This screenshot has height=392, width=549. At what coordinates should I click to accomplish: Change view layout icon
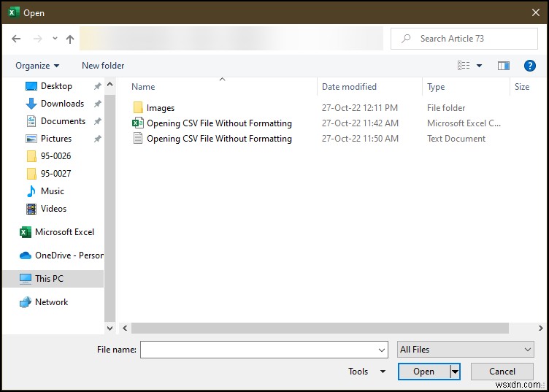coord(464,66)
